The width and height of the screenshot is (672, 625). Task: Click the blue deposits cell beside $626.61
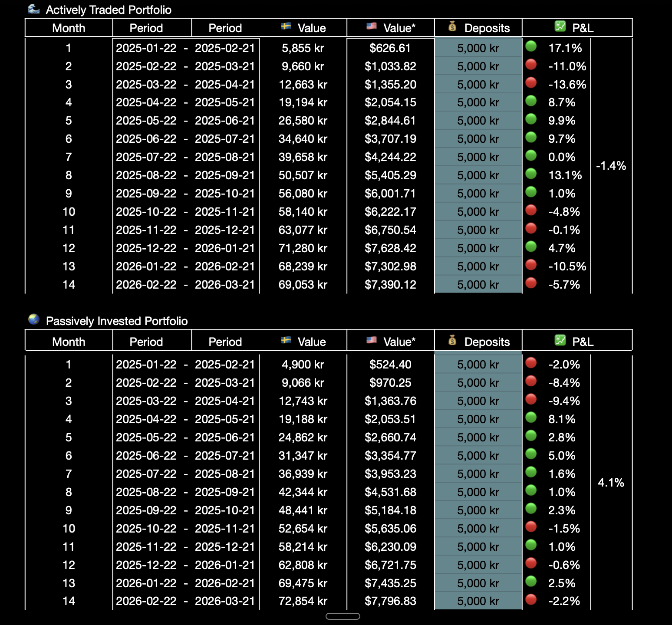pos(478,48)
